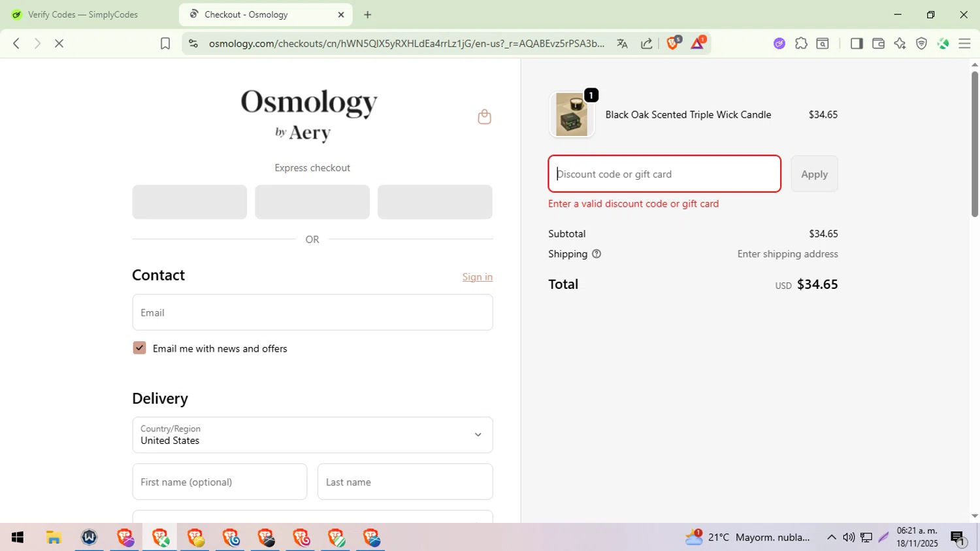Open the purple SimplyCodes extension icon
This screenshot has height=551, width=980.
tap(779, 43)
